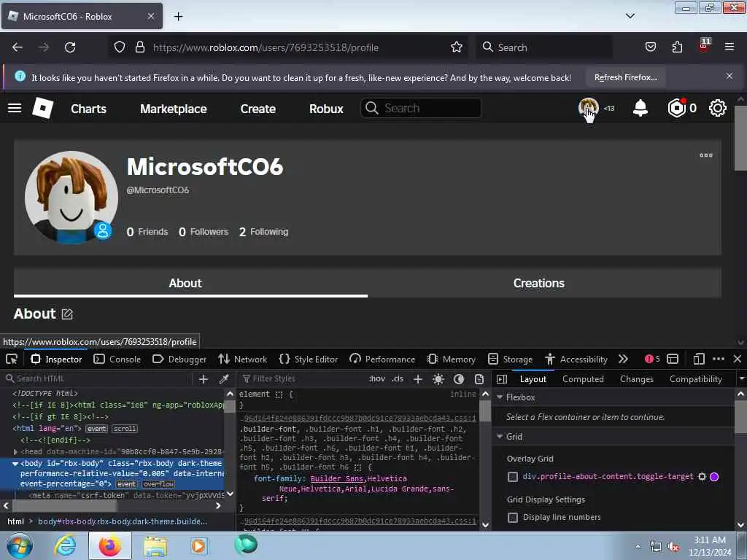The image size is (747, 560).
Task: Pick a color with the eyedropper tool
Action: (224, 379)
